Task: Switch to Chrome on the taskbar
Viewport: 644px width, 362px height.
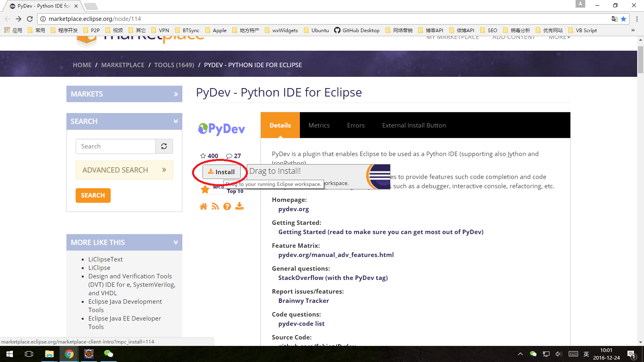Action: (69, 354)
